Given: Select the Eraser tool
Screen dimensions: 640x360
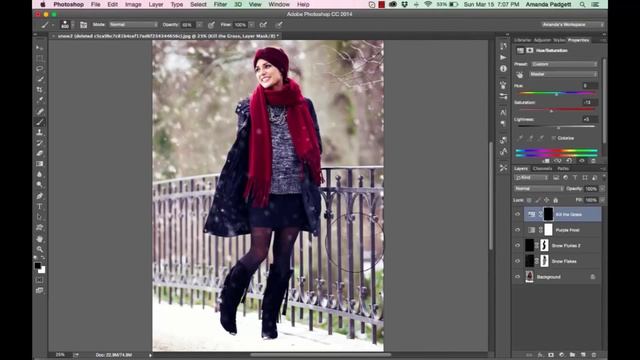Looking at the screenshot, I should tap(40, 153).
